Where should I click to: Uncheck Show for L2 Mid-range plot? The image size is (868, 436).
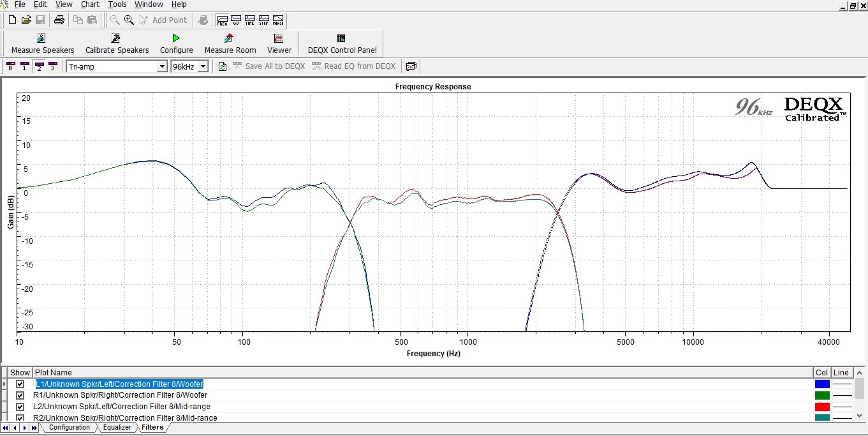click(x=20, y=407)
